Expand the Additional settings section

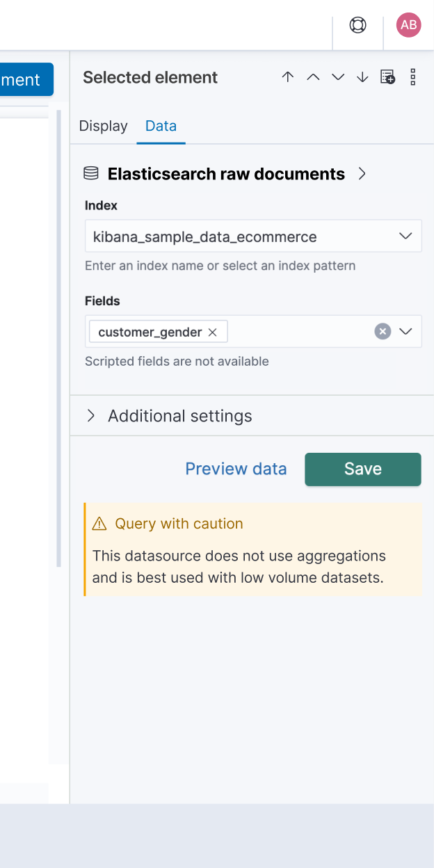click(90, 415)
